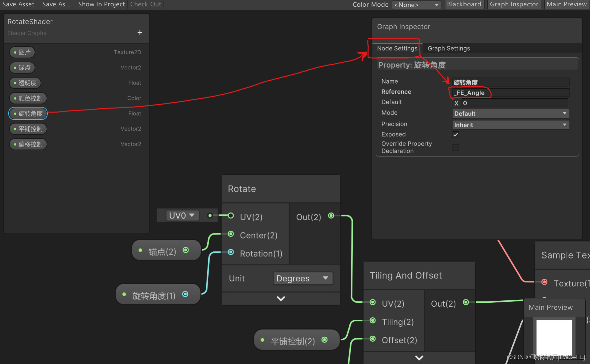The width and height of the screenshot is (590, 364).
Task: Select the 透明度 Float property pill
Action: [25, 83]
